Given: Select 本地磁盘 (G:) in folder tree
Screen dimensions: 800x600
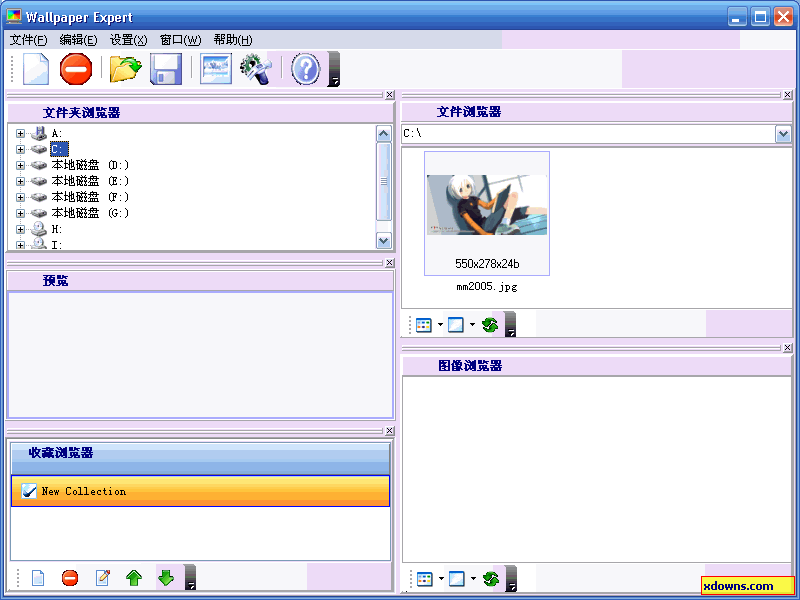Looking at the screenshot, I should [x=90, y=213].
